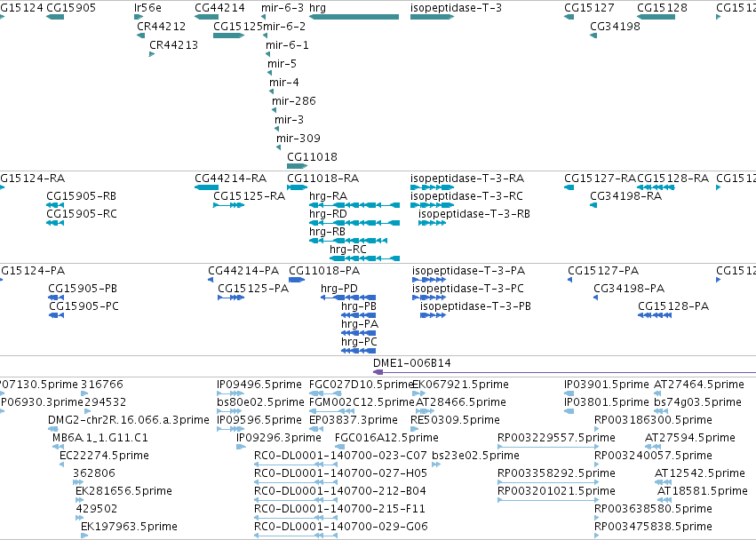
Task: Select the EP03837.3prime EST label
Action: pos(354,420)
